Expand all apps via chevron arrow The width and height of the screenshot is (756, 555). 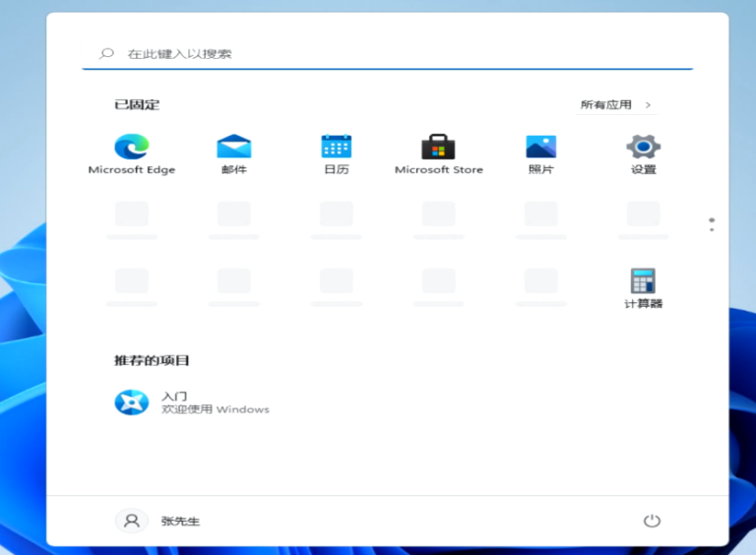(648, 105)
